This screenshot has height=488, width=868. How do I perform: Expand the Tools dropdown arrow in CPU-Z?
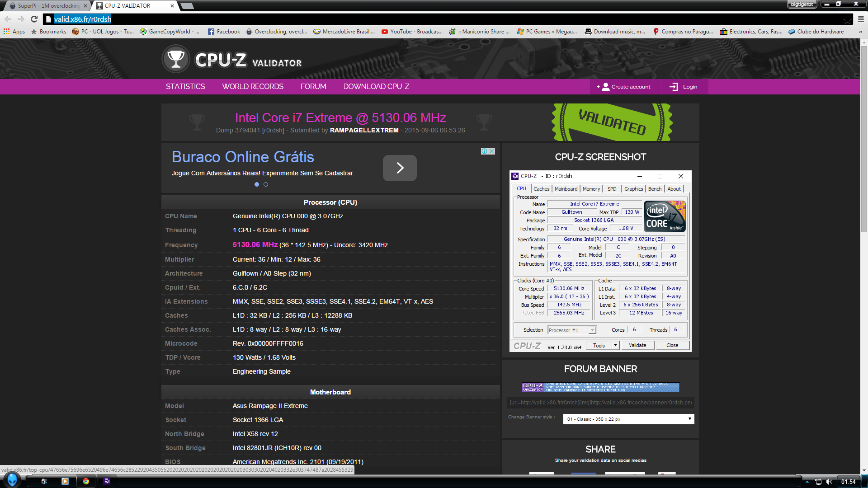(x=615, y=345)
